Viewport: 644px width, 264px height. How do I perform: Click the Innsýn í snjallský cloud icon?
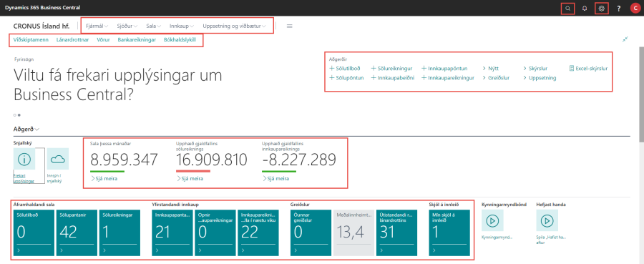[x=58, y=159]
